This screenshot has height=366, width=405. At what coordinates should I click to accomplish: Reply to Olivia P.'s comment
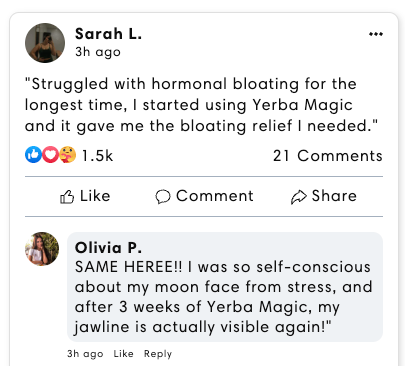[x=158, y=354]
